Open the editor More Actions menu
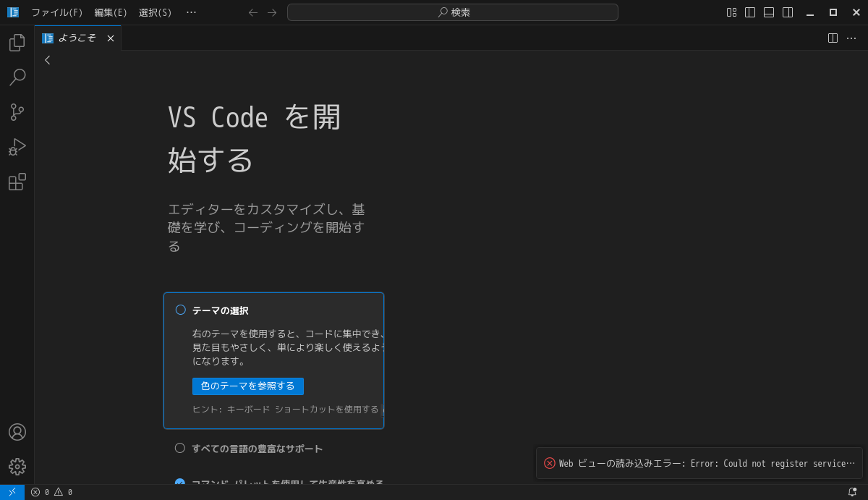 pyautogui.click(x=851, y=38)
